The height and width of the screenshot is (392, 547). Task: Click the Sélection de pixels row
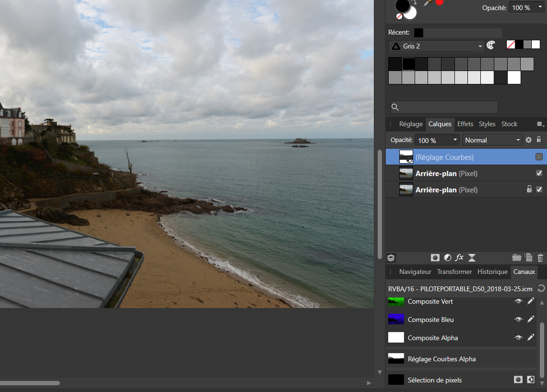coord(461,380)
